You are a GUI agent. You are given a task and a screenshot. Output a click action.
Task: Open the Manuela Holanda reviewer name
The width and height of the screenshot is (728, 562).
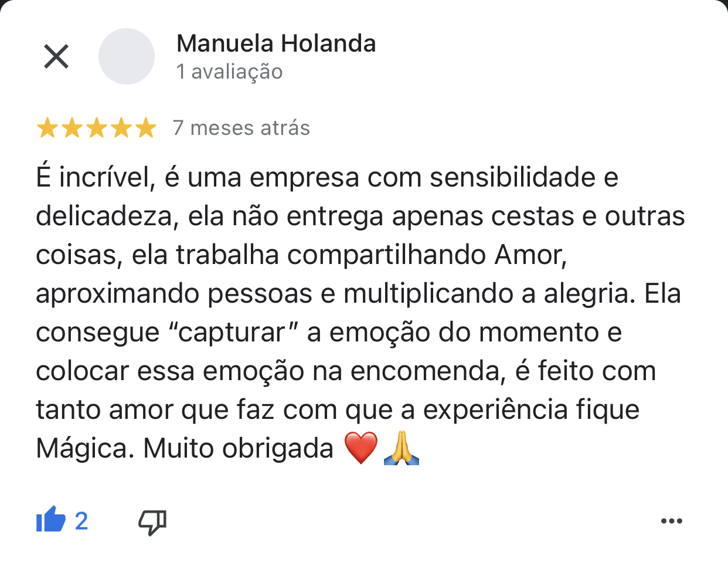276,43
